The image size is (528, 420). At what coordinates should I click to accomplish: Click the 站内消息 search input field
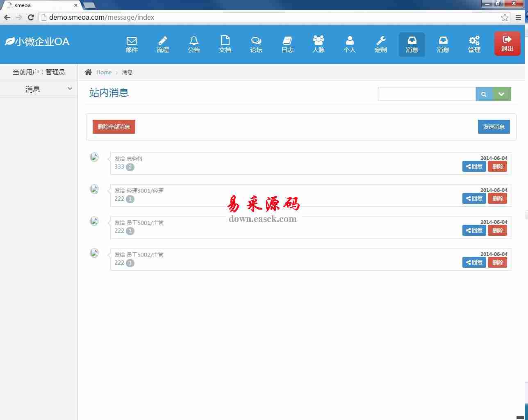(x=426, y=94)
